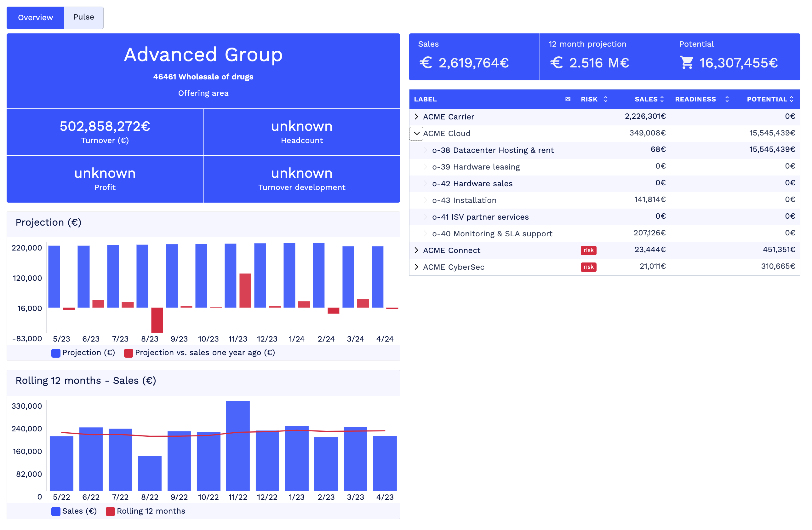The height and width of the screenshot is (530, 812).
Task: Click the euro icon in 12 month projection card
Action: [557, 63]
